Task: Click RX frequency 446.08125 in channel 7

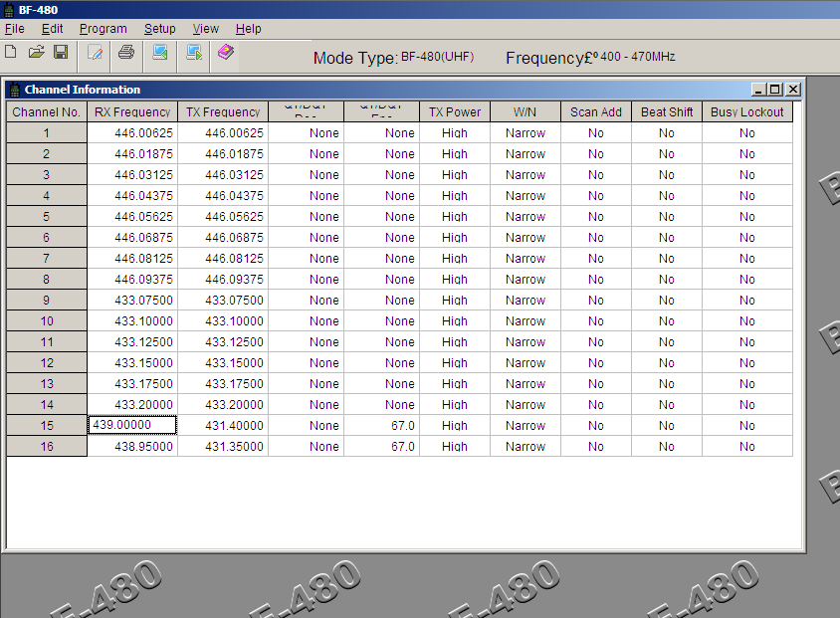Action: pyautogui.click(x=132, y=258)
